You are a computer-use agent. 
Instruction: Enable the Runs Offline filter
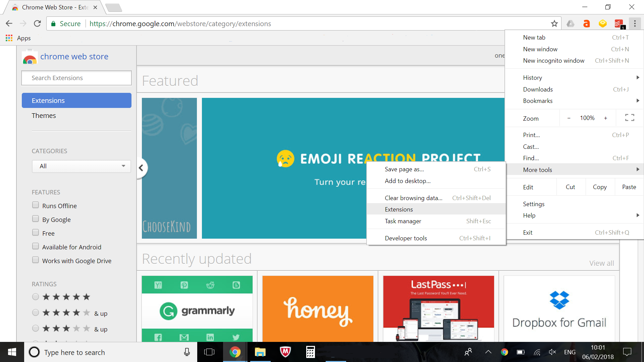tap(36, 205)
